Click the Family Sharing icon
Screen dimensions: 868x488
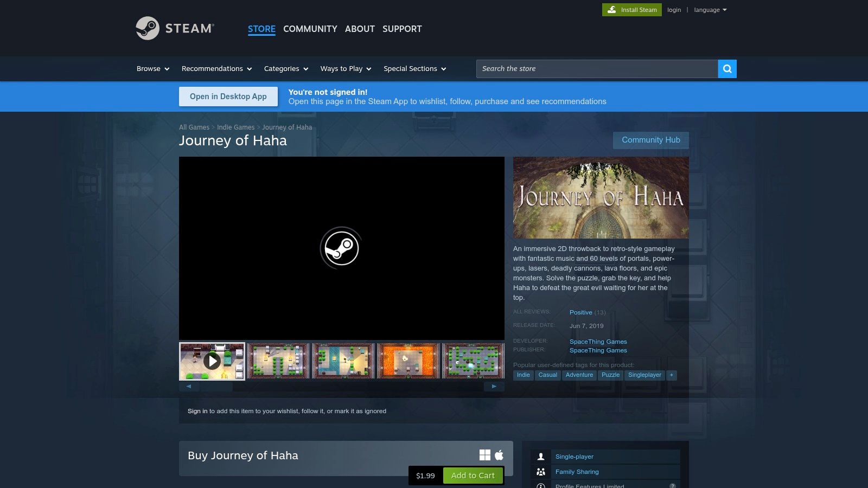tap(541, 471)
